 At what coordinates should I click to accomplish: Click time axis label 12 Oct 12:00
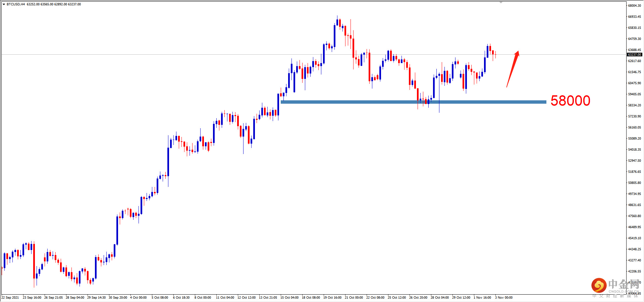pyautogui.click(x=247, y=298)
